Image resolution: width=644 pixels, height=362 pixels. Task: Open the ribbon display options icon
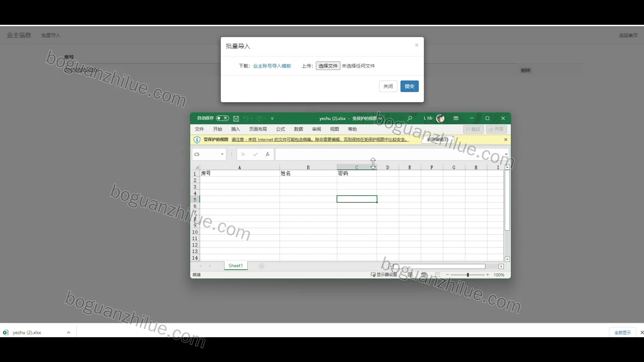pyautogui.click(x=456, y=118)
